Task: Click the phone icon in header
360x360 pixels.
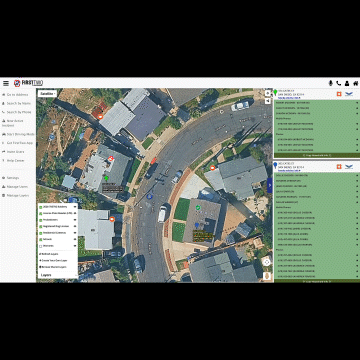Action: tap(339, 83)
